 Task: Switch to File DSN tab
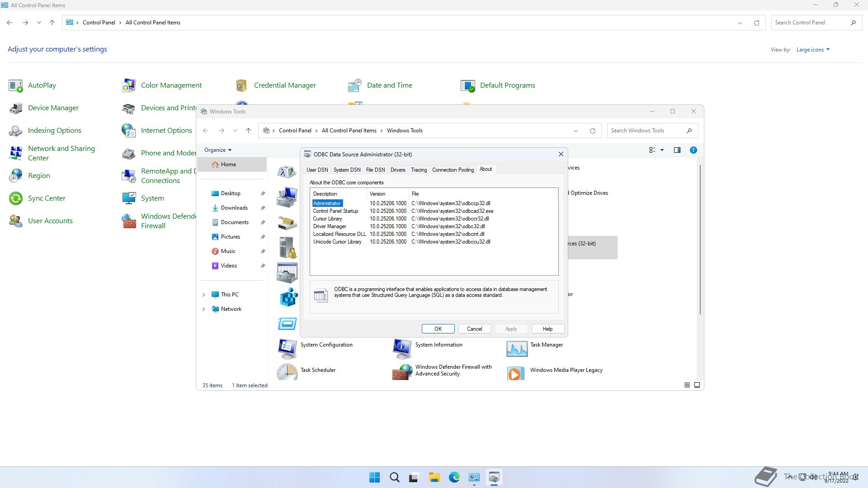pyautogui.click(x=375, y=170)
